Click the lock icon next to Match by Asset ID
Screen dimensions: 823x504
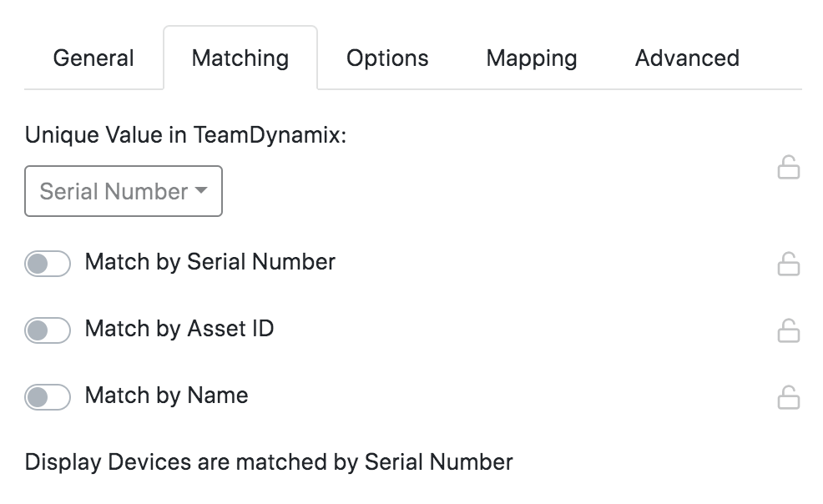(787, 329)
